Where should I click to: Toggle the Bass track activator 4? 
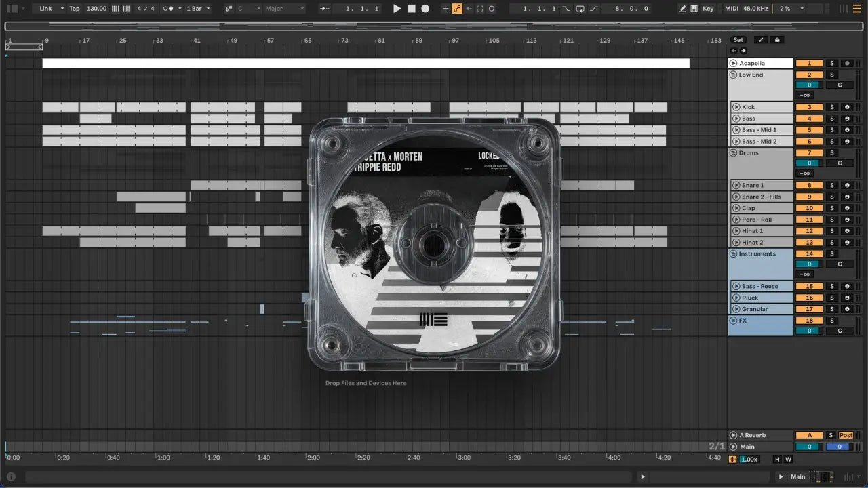click(x=809, y=119)
